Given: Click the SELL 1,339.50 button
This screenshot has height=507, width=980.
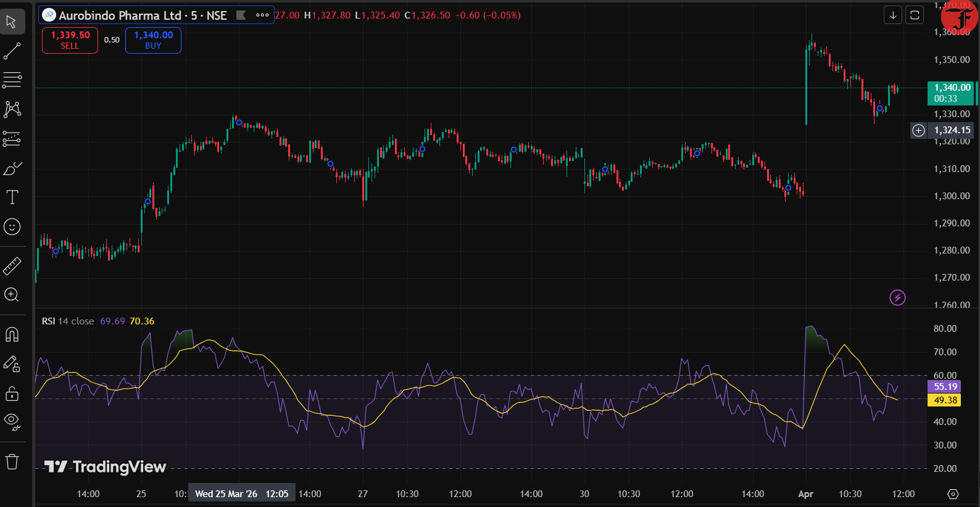Looking at the screenshot, I should tap(70, 40).
